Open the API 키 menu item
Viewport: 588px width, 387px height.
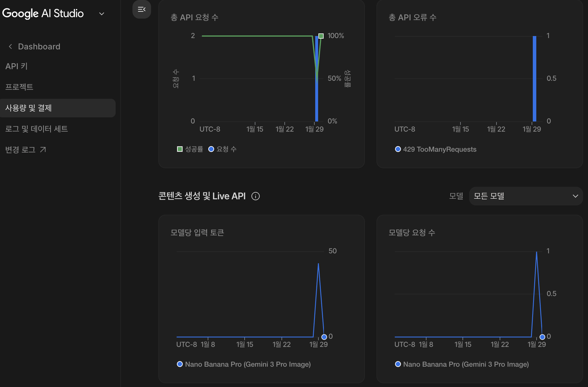coord(17,66)
